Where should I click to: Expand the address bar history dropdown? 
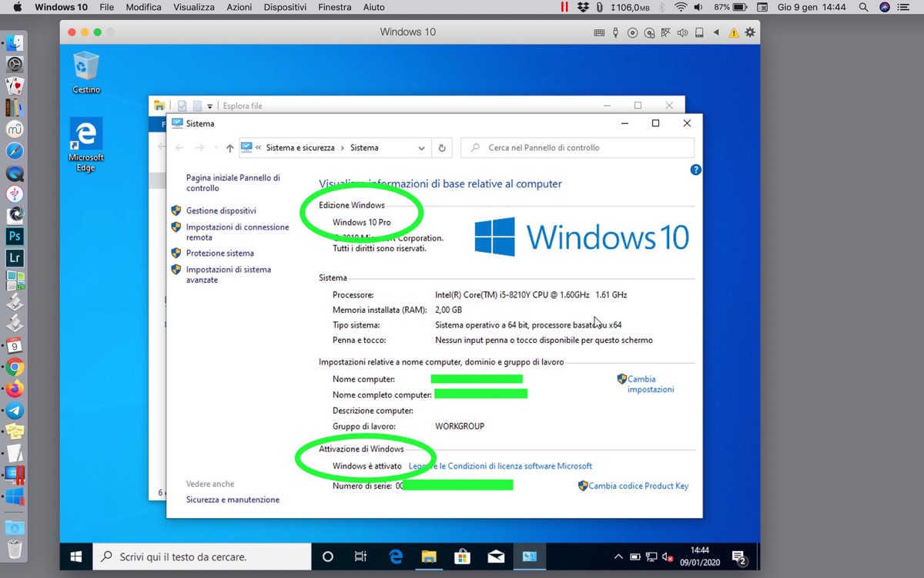[421, 148]
